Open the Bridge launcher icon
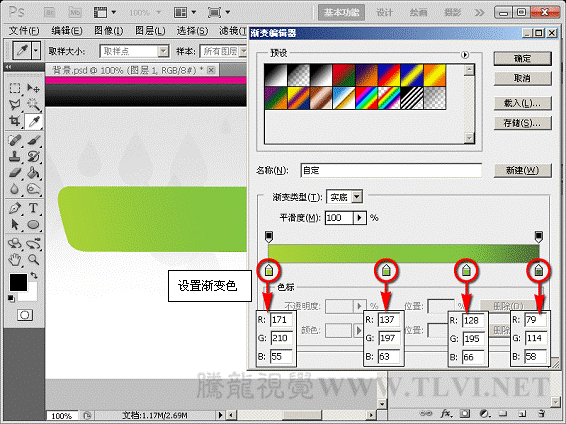This screenshot has width=566, height=424. [49, 12]
